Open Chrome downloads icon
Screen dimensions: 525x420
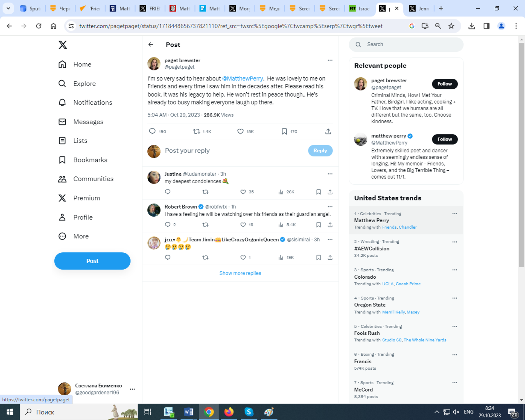[x=472, y=26]
